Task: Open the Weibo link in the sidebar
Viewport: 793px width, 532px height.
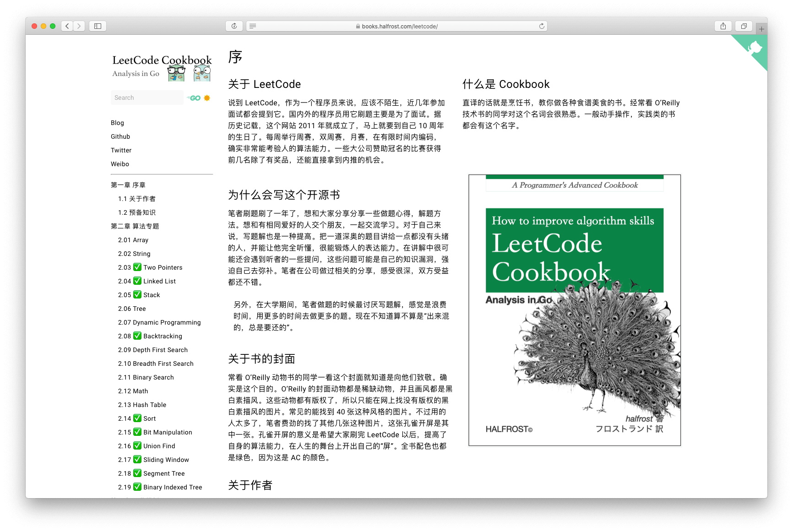Action: coord(120,164)
